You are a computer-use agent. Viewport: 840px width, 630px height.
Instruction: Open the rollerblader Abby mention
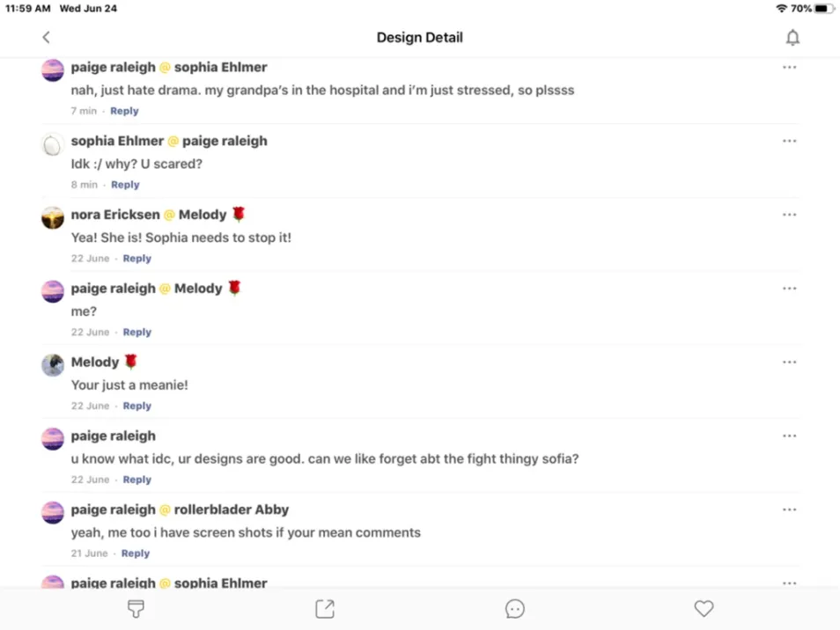point(231,509)
